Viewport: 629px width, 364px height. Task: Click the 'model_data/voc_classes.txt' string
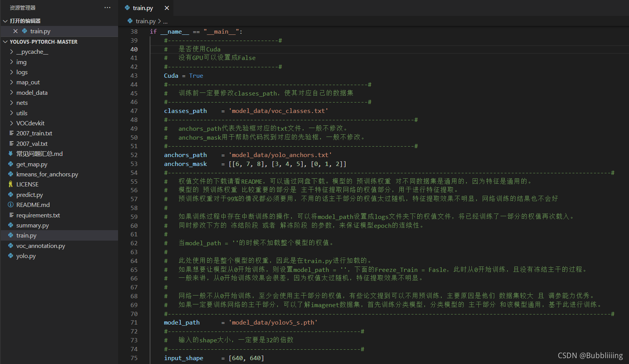(x=278, y=111)
